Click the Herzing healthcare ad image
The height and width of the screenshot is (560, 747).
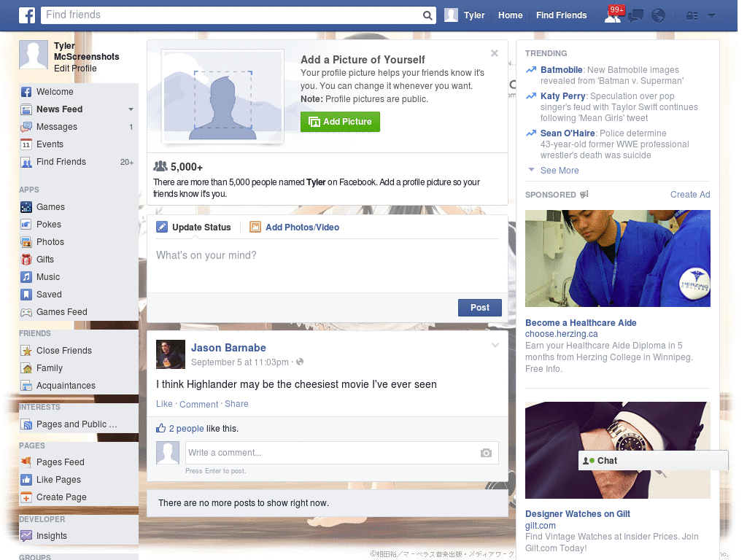pos(617,259)
